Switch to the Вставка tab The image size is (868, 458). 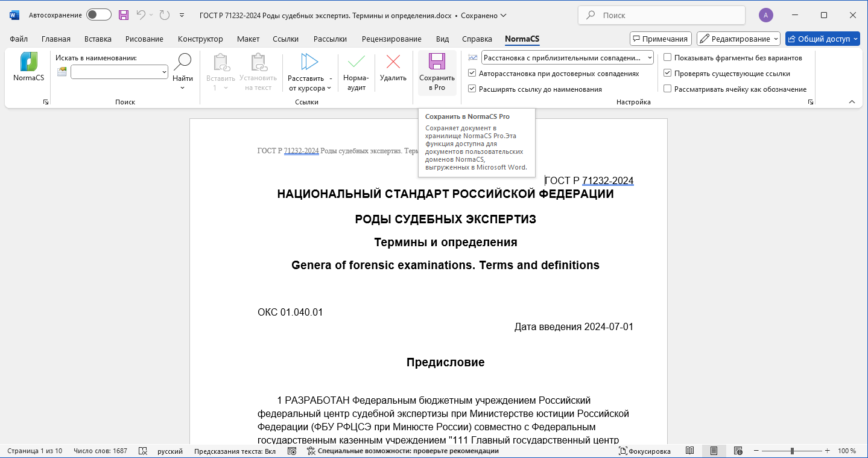tap(98, 39)
